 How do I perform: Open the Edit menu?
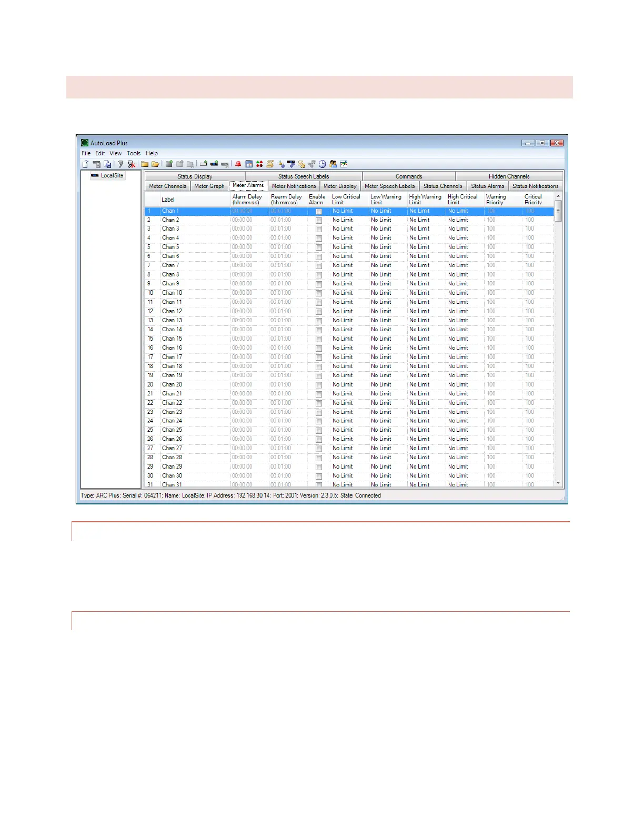point(100,153)
